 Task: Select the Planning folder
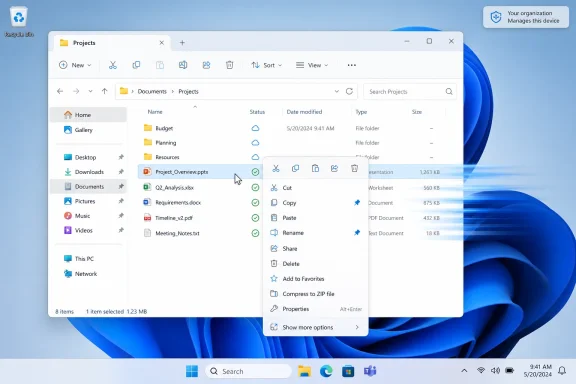click(x=166, y=143)
